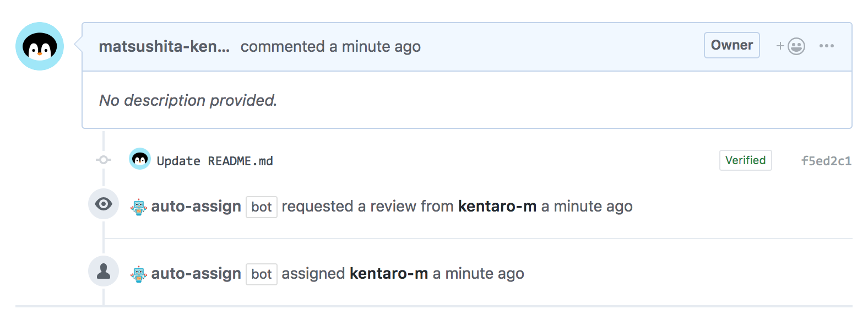Open the add reaction smiley picker
The height and width of the screenshot is (325, 868).
click(791, 46)
